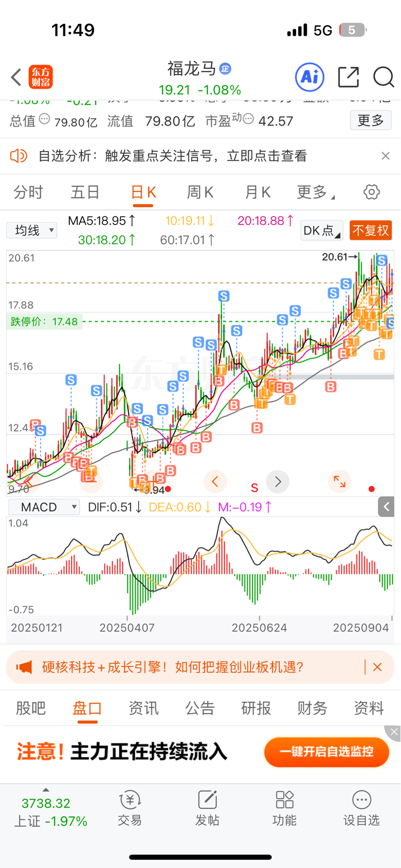The height and width of the screenshot is (868, 401).
Task: Tap 自选分析 signal alert text
Action: 173,156
